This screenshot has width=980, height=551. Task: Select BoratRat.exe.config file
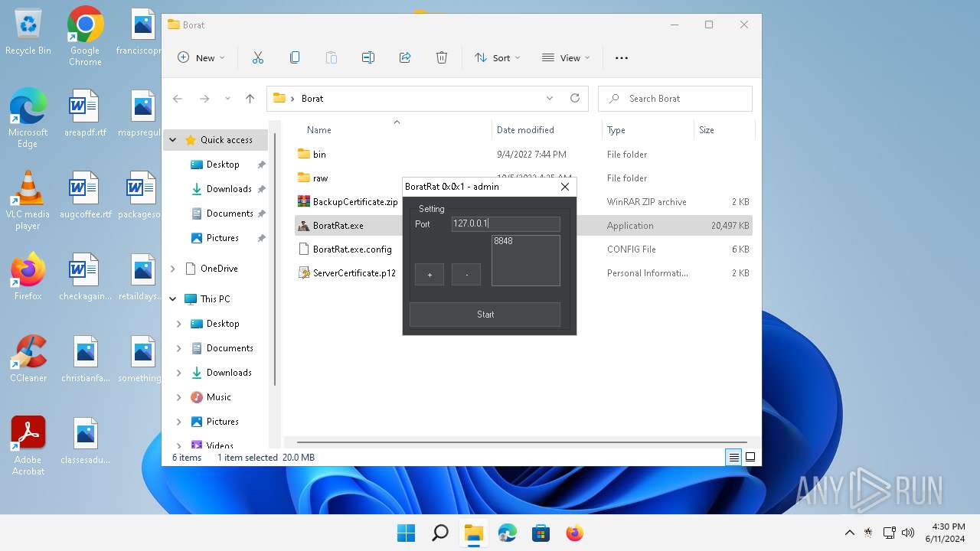352,249
